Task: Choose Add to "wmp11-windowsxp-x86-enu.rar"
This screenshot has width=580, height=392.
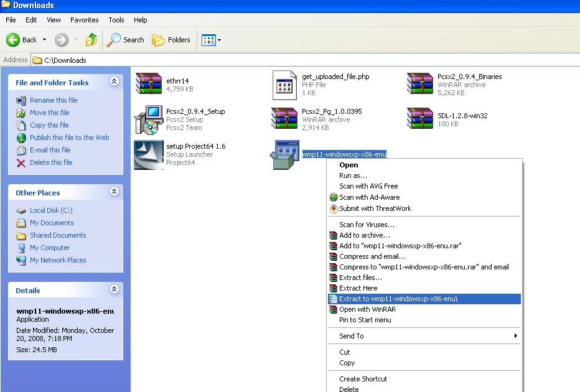Action: point(424,246)
